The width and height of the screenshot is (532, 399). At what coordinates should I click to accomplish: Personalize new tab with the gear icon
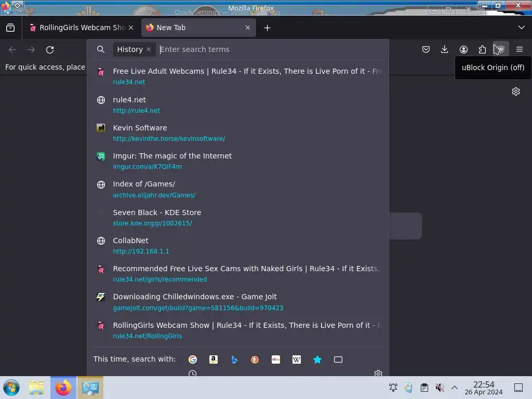[516, 91]
